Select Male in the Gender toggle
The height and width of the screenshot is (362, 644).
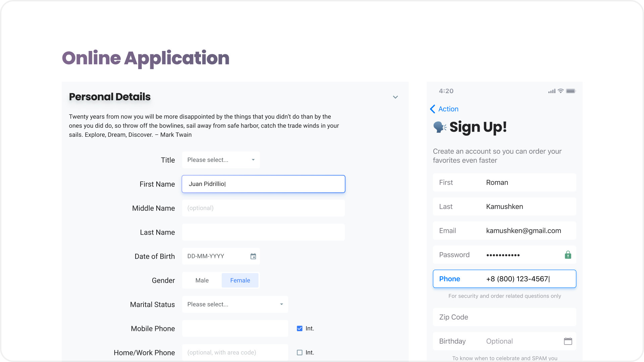click(x=202, y=280)
